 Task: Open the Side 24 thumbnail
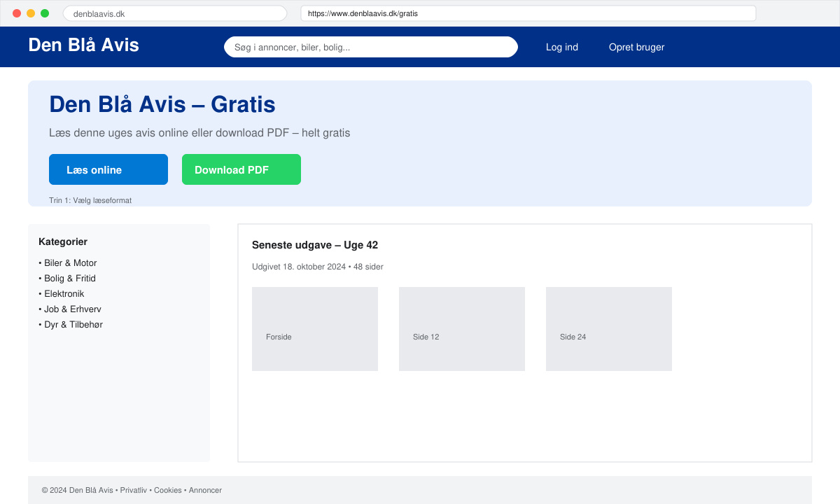coord(609,329)
